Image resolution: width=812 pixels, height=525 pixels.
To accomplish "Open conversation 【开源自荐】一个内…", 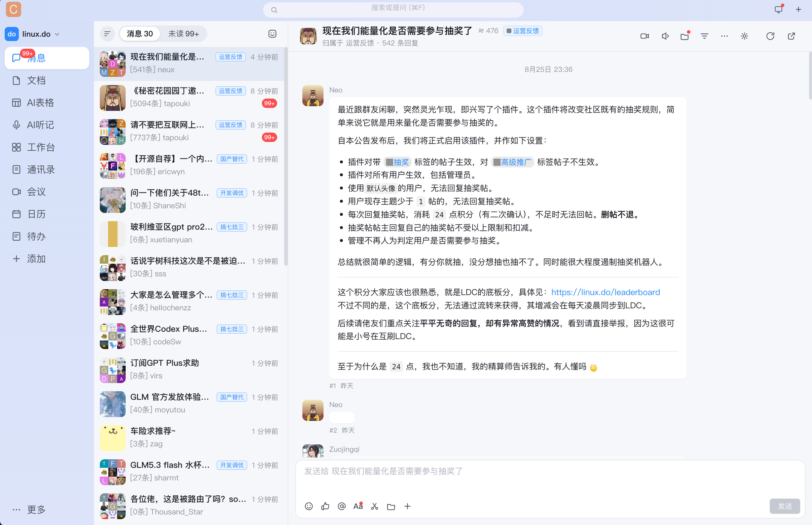I will 189,166.
